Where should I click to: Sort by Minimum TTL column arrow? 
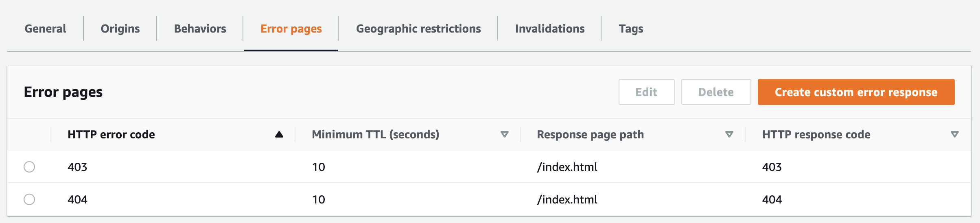pos(505,135)
